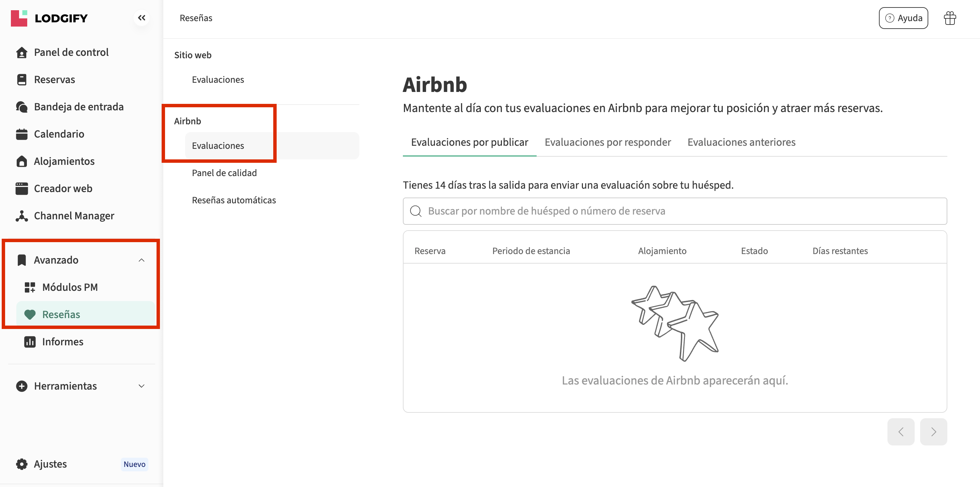Click the Calendario calendar icon
Screen dimensions: 980x487
tap(22, 134)
